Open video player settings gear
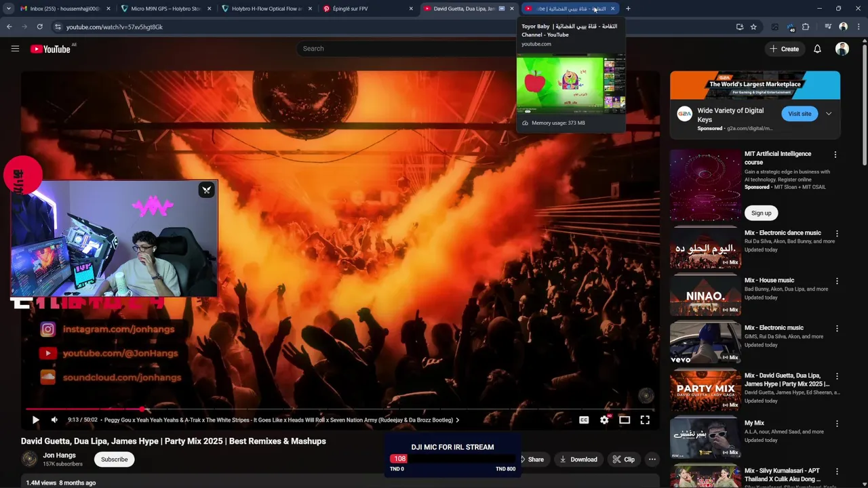 604,420
